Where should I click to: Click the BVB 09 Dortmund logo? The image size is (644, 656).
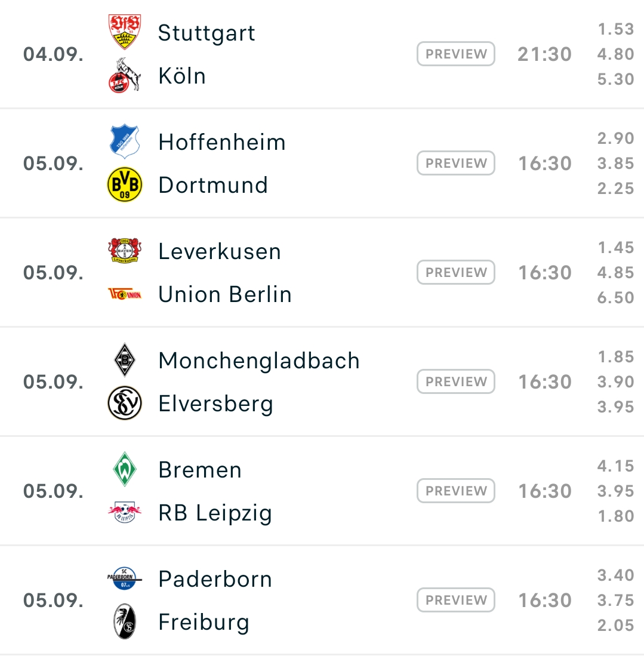coord(125,184)
